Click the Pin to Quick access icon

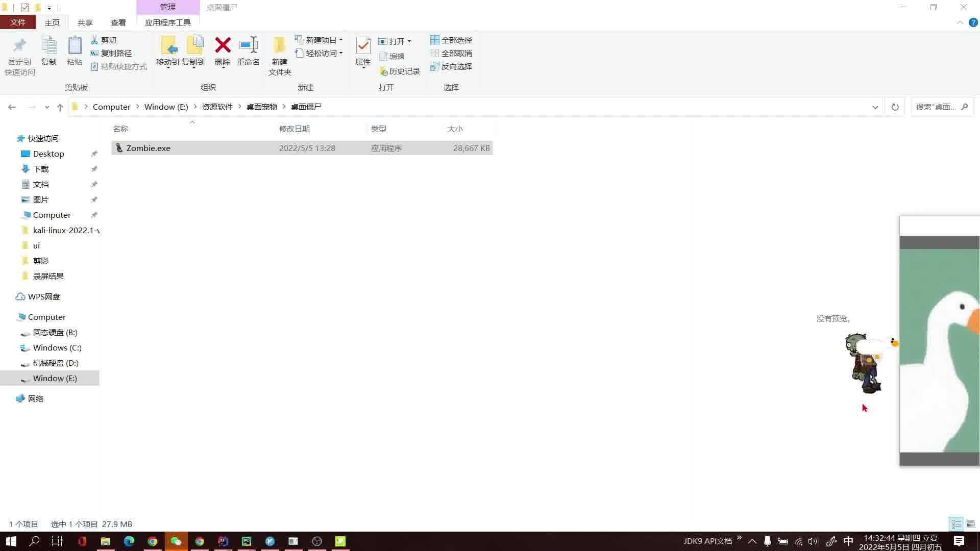[x=19, y=45]
